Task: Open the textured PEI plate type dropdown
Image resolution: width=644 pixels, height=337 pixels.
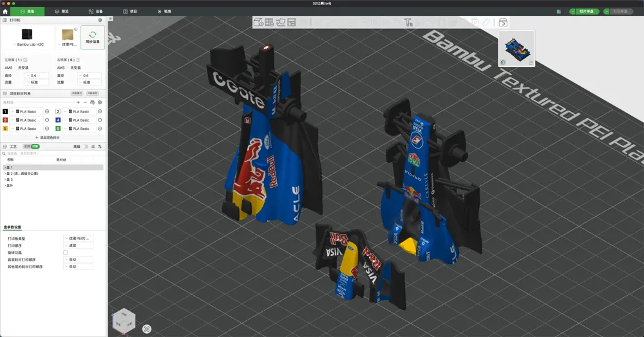Action: pyautogui.click(x=68, y=37)
